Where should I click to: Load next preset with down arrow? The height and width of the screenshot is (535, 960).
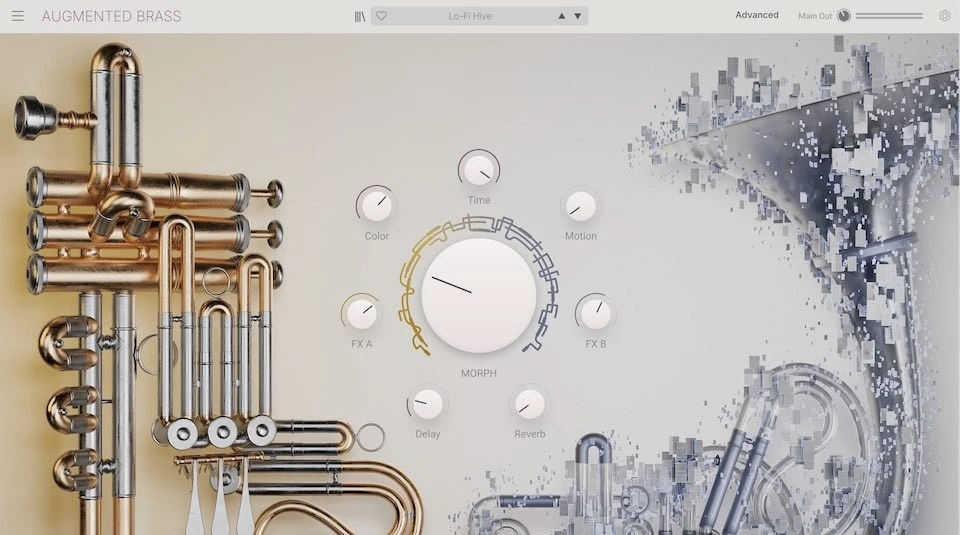[577, 16]
